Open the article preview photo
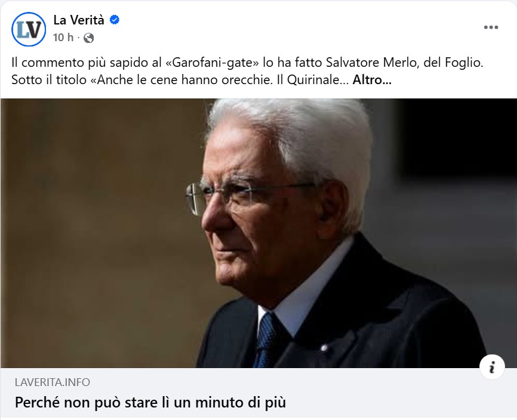517x420 pixels. (258, 233)
